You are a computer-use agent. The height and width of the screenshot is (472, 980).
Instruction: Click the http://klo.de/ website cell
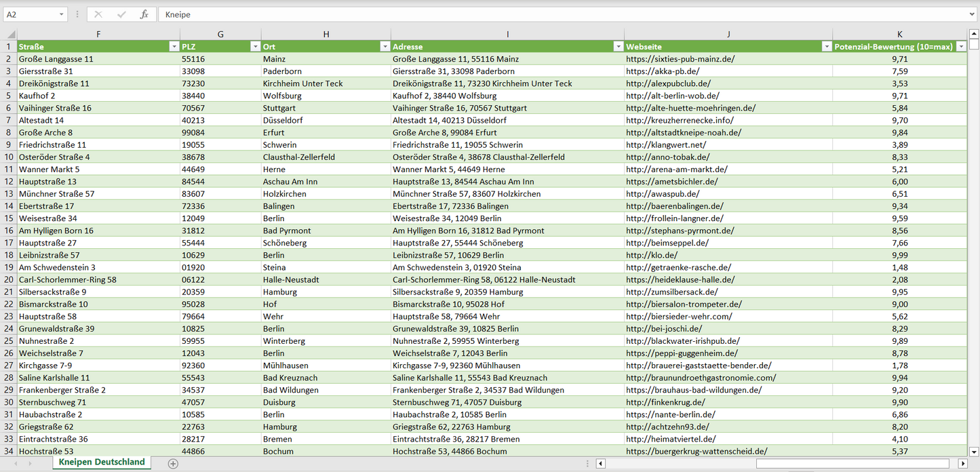point(652,255)
